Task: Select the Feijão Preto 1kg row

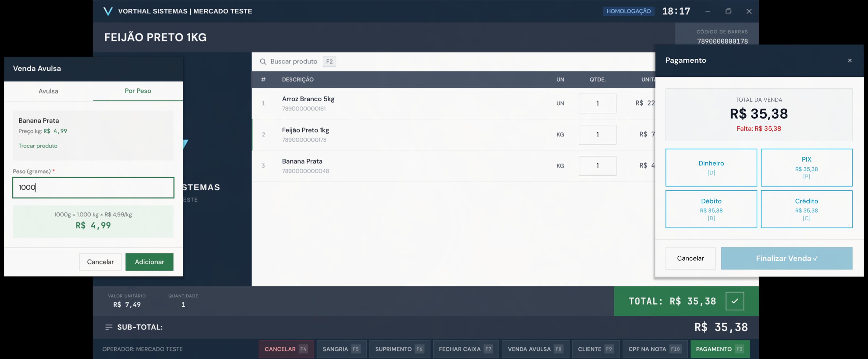Action: coord(453,135)
